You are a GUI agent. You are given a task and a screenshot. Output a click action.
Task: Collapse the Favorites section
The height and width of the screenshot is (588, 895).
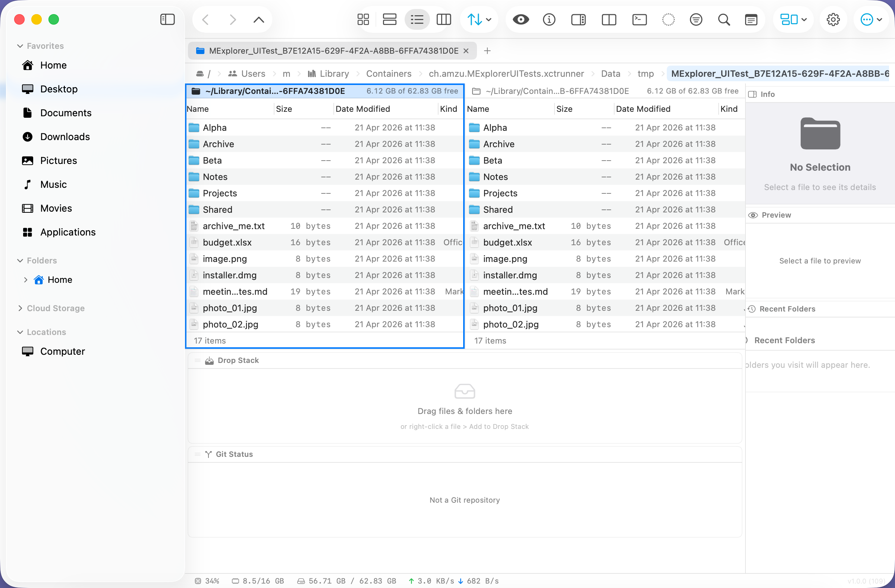(20, 46)
